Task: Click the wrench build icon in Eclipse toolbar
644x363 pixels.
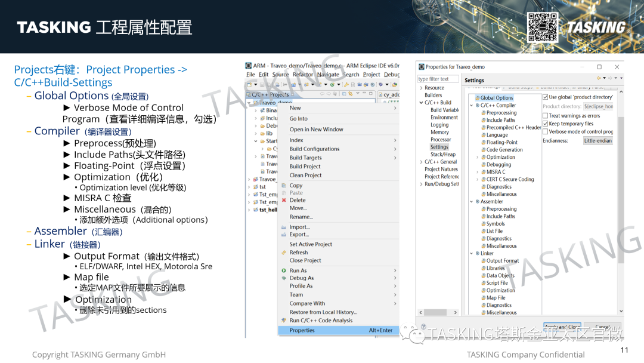Action: (346, 84)
